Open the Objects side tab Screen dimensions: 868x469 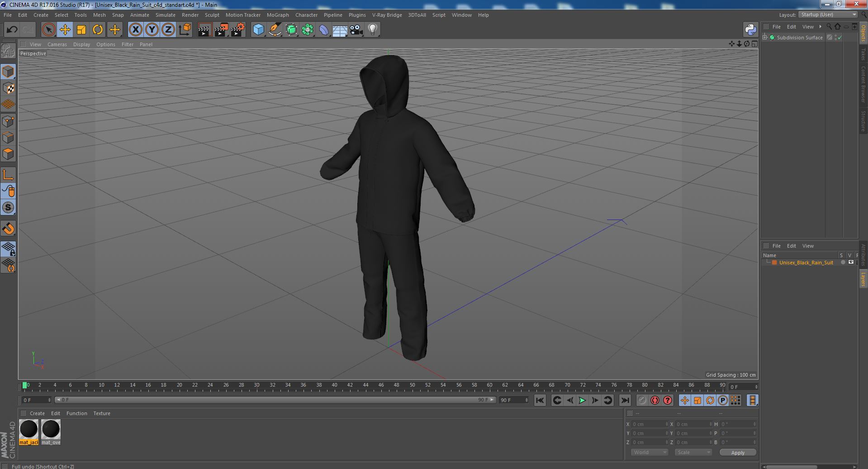[x=863, y=33]
